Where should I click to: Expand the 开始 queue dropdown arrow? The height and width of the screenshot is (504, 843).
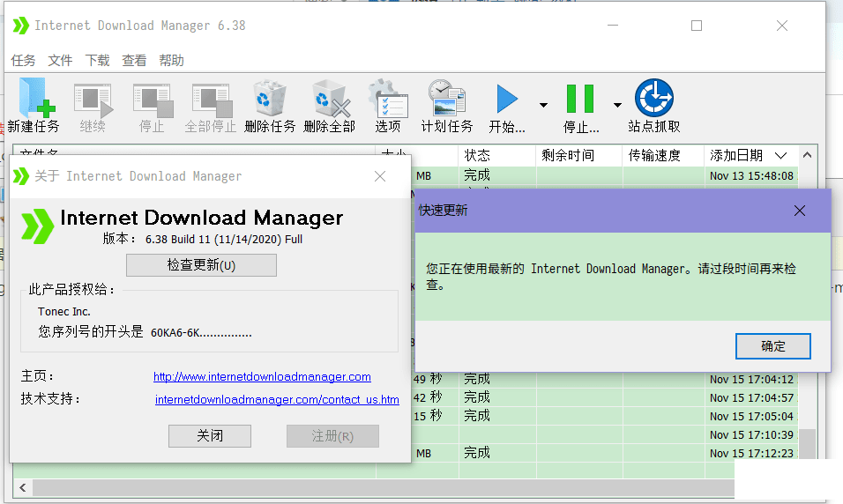click(543, 106)
